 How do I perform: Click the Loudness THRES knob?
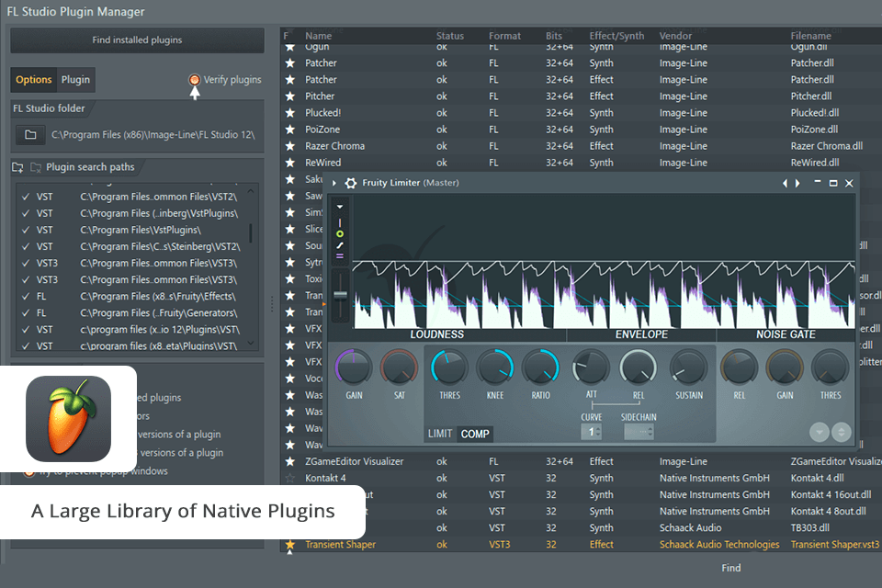[x=449, y=367]
